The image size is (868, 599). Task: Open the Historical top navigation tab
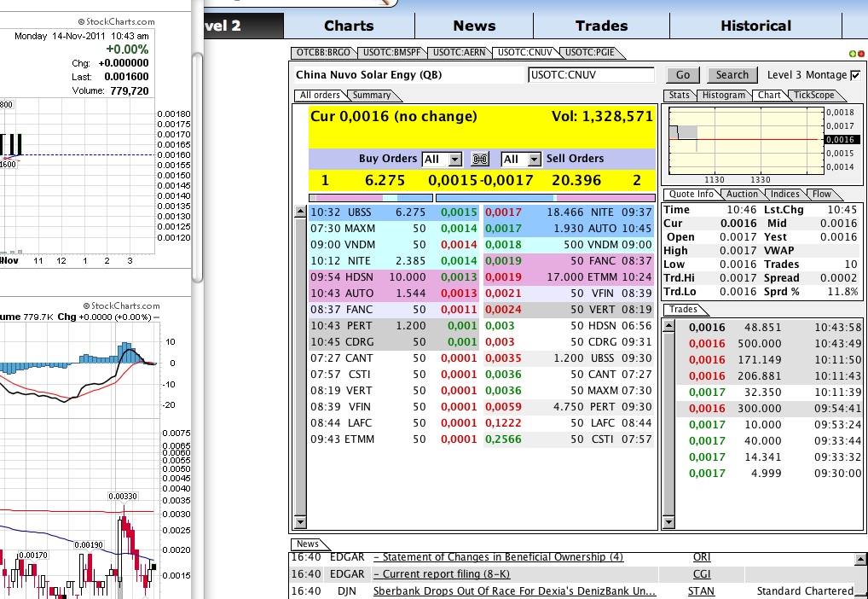click(x=756, y=26)
